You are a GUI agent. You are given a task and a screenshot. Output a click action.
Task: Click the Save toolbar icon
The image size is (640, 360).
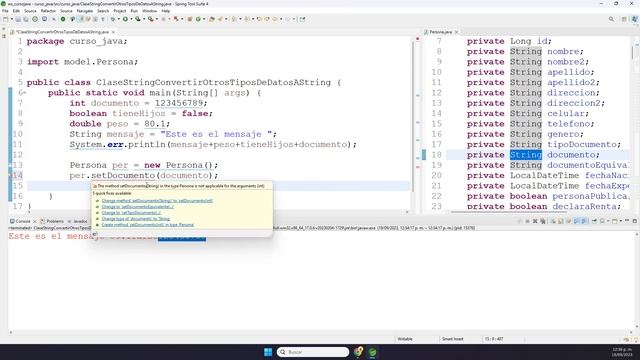[x=18, y=19]
